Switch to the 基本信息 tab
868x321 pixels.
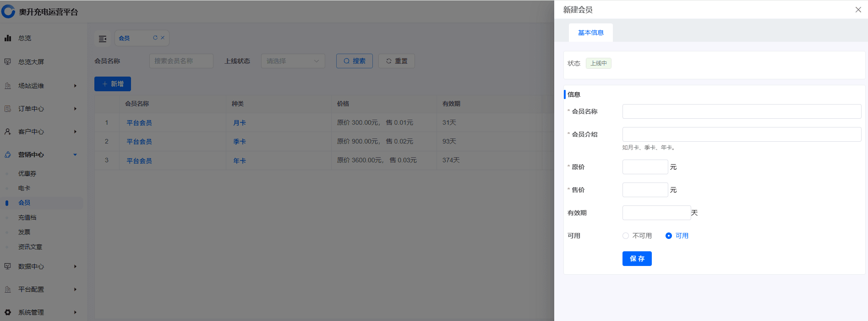(590, 33)
